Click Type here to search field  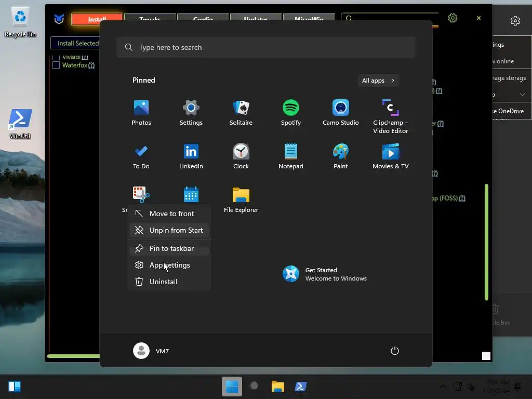pos(266,47)
